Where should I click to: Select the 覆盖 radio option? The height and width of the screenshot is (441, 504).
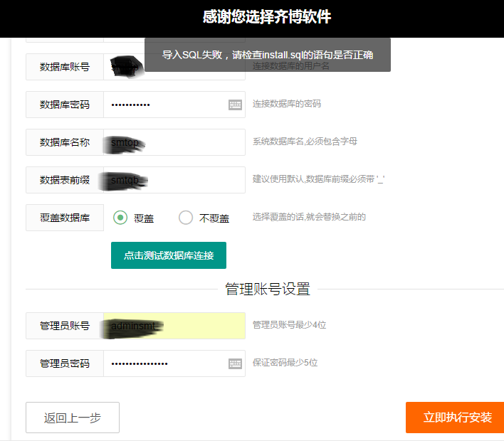(x=120, y=218)
